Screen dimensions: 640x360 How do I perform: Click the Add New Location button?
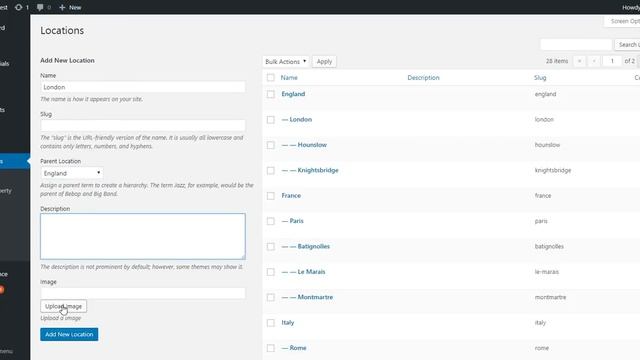click(x=69, y=334)
